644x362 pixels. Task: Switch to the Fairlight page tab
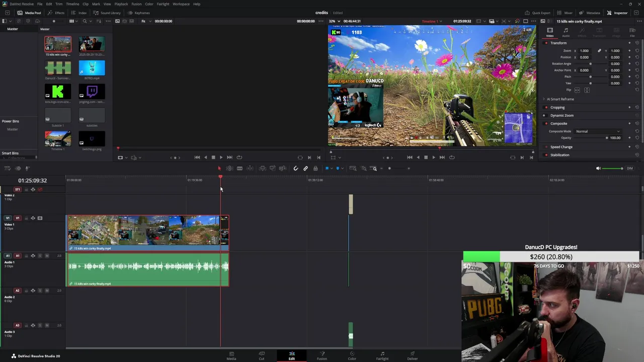point(382,355)
